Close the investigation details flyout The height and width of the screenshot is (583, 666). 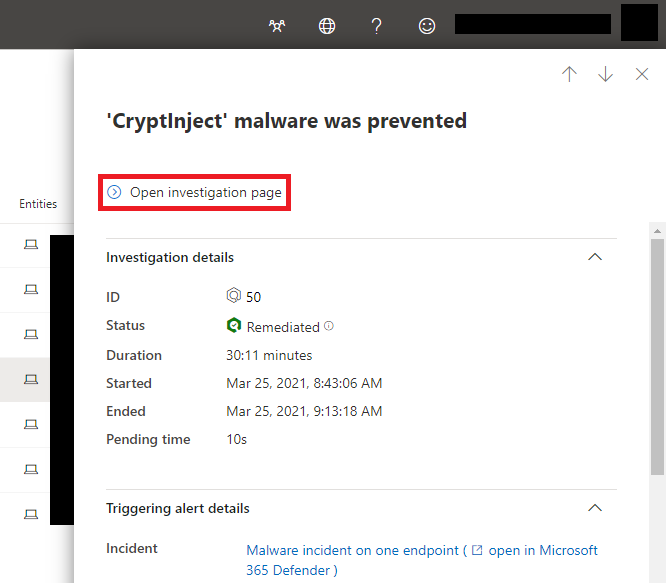click(x=642, y=74)
